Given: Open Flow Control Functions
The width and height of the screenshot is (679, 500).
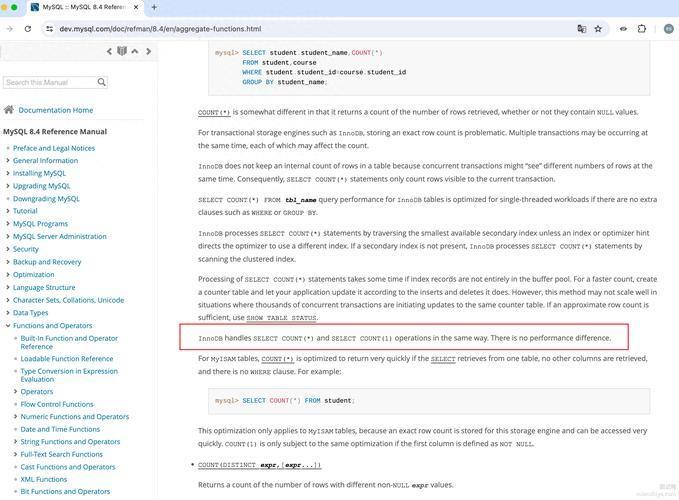Looking at the screenshot, I should point(57,404).
